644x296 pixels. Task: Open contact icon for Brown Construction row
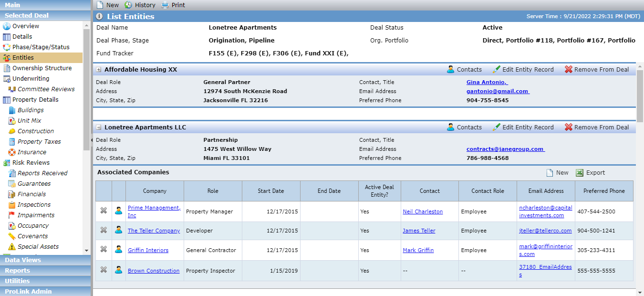[x=118, y=270]
